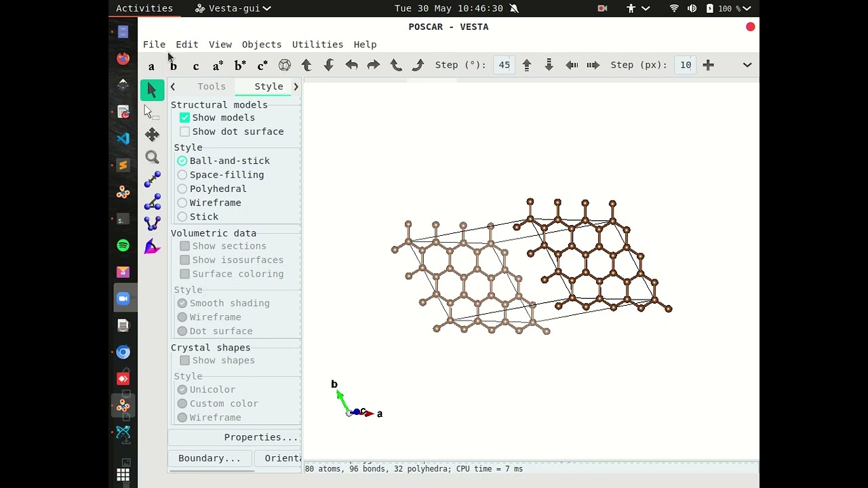View structure along the c axis
The image size is (868, 488).
[196, 65]
